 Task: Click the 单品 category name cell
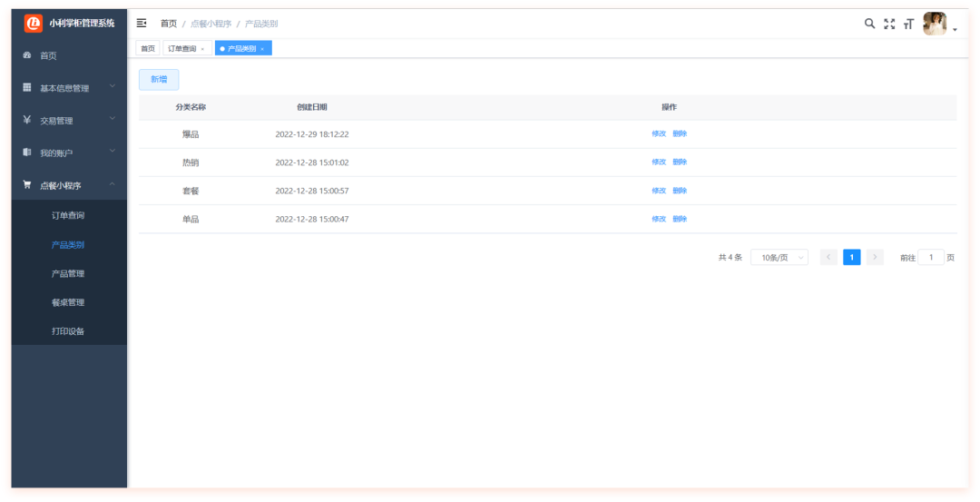pyautogui.click(x=191, y=220)
